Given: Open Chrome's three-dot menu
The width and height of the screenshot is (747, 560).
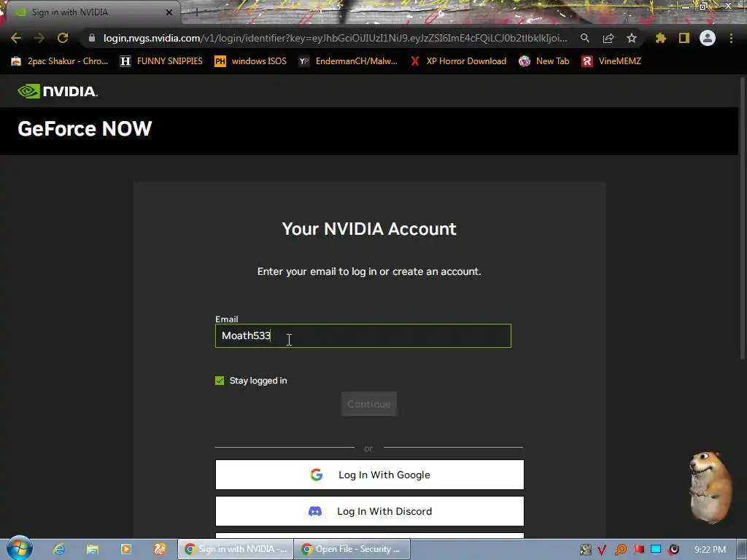Looking at the screenshot, I should click(x=731, y=38).
